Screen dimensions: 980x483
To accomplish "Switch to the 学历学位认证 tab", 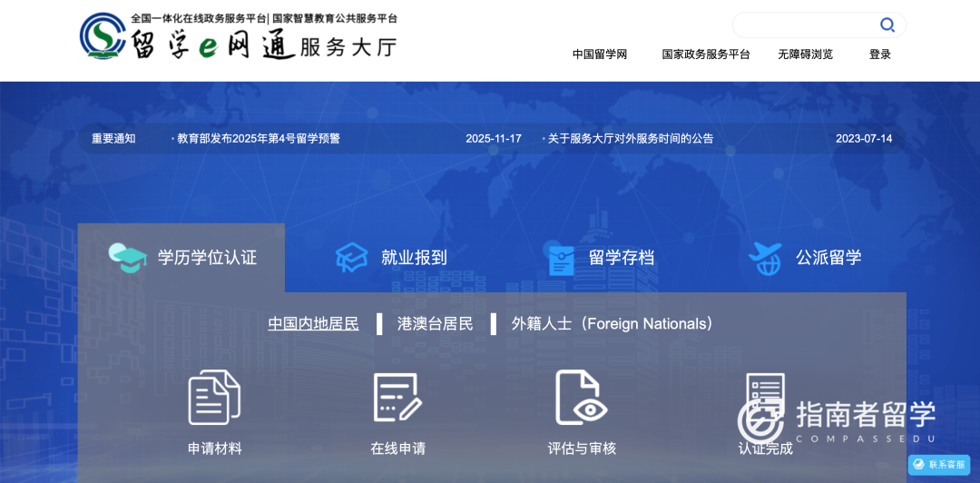I will pyautogui.click(x=181, y=258).
